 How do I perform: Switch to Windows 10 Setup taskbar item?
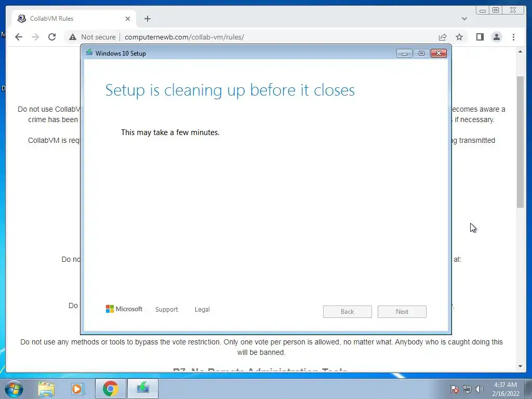(143, 389)
